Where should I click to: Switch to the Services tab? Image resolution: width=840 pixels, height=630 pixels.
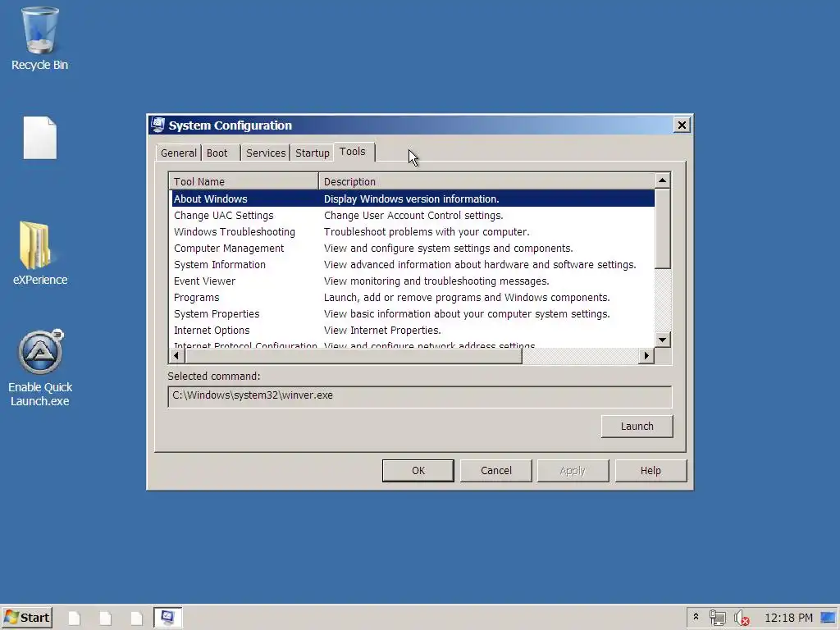pos(266,153)
